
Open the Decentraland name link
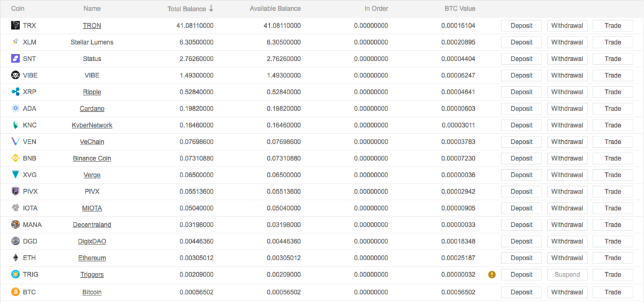click(92, 224)
